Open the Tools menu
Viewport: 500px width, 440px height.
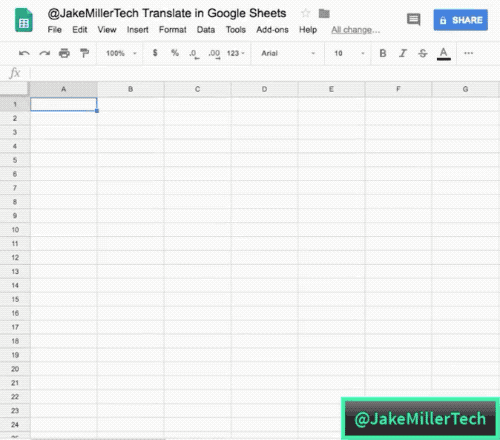point(236,30)
